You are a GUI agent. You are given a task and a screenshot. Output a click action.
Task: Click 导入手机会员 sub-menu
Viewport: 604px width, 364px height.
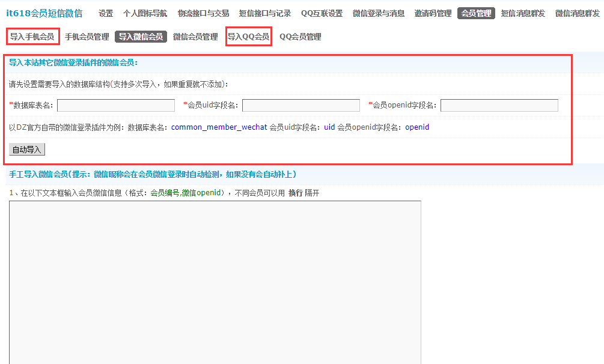(x=32, y=37)
